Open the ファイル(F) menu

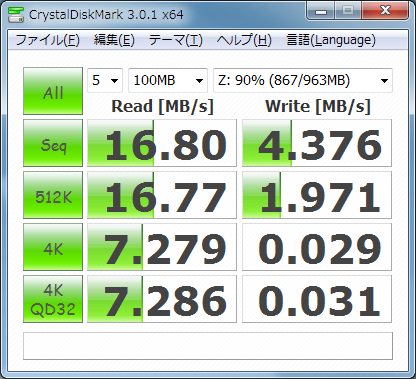point(47,40)
